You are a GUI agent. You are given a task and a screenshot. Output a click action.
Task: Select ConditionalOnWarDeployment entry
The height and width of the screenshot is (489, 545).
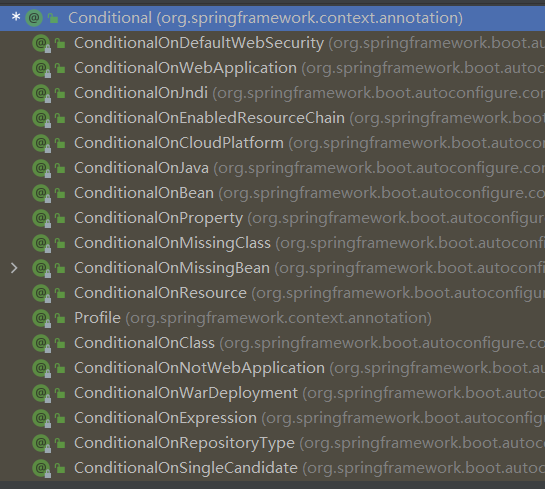[x=272, y=393]
